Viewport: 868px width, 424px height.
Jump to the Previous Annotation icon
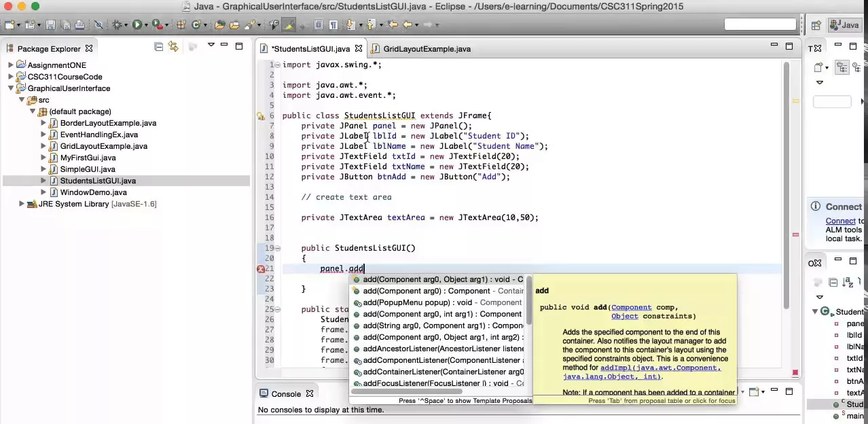(x=370, y=25)
